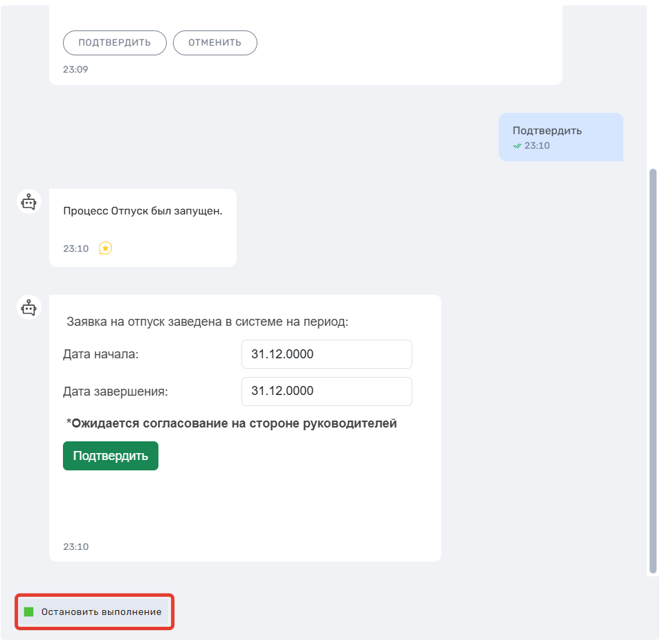
Task: Click the ОТМЕНИТЬ button
Action: (x=214, y=43)
